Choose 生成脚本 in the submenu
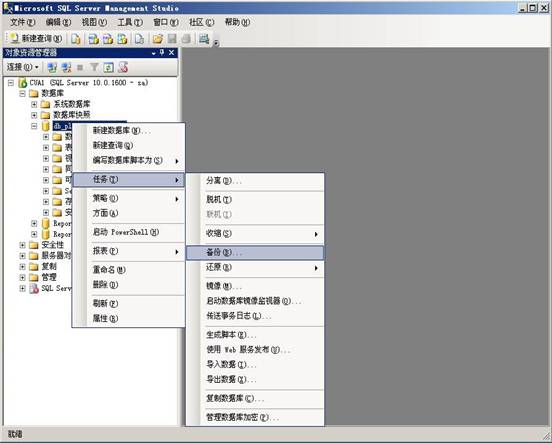The width and height of the screenshot is (552, 443). pyautogui.click(x=255, y=335)
